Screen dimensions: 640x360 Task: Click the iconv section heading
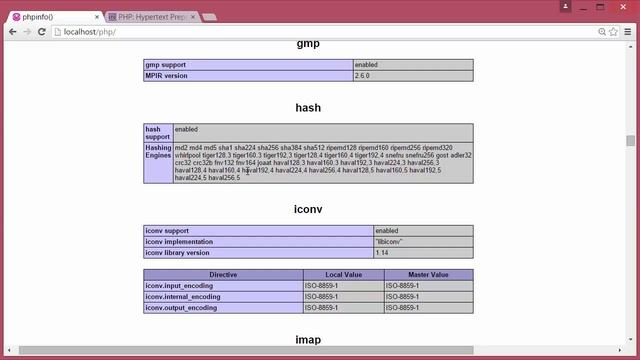click(x=308, y=209)
